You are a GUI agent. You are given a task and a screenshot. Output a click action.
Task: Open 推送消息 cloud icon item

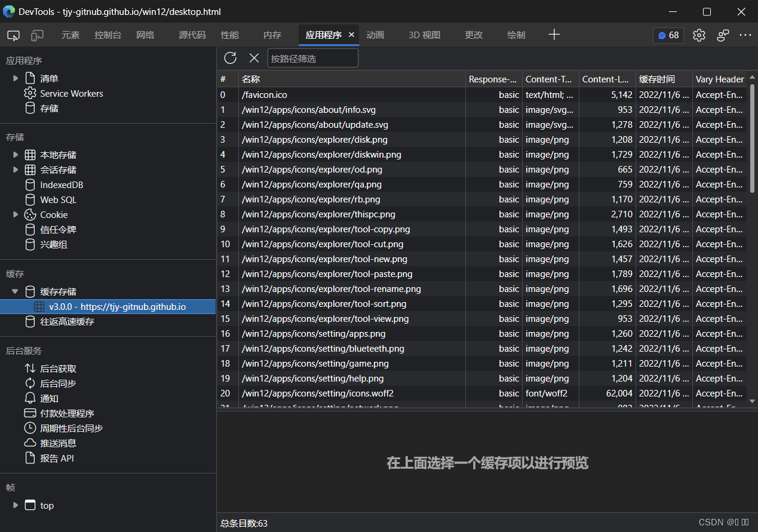click(x=30, y=443)
